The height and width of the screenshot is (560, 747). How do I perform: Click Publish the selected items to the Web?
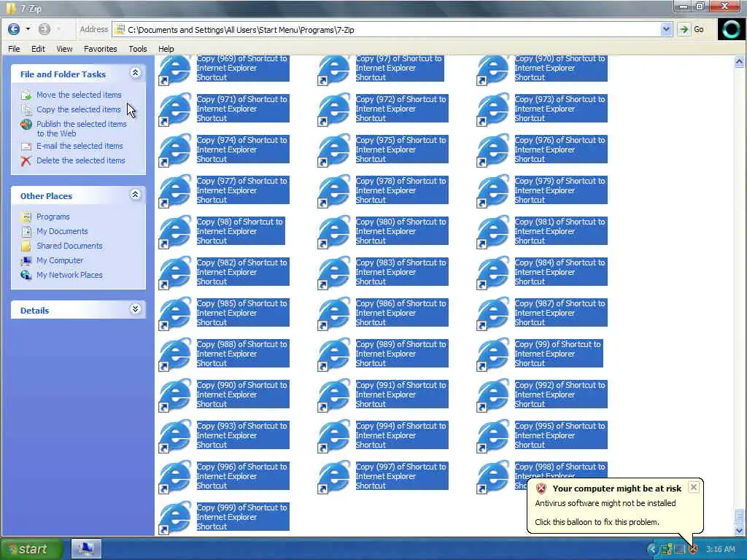[82, 128]
